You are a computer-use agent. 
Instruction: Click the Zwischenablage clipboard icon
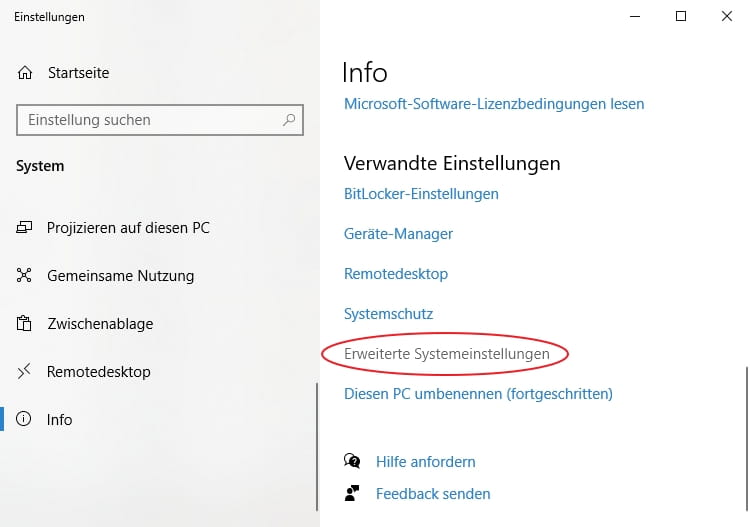(25, 324)
